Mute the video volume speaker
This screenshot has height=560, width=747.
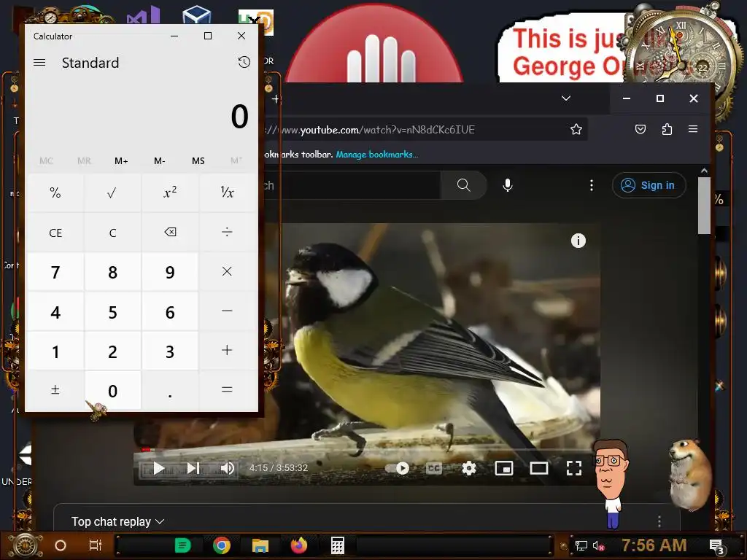pyautogui.click(x=228, y=468)
